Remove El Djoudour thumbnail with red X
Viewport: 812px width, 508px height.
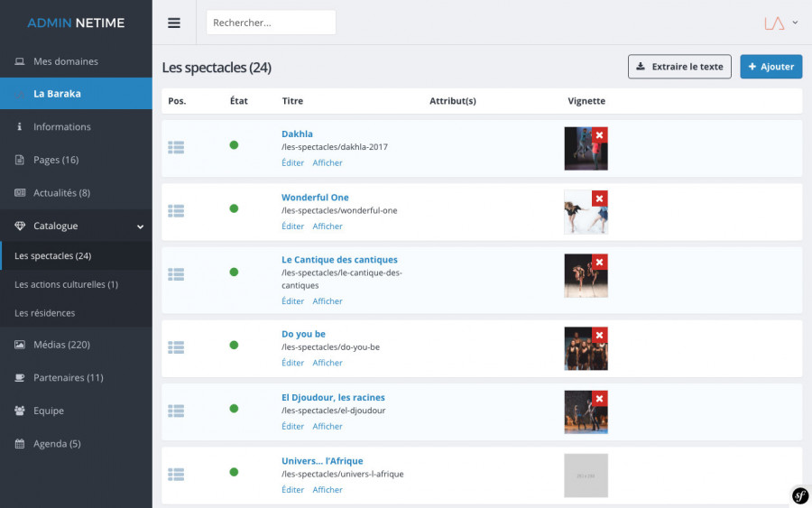599,399
